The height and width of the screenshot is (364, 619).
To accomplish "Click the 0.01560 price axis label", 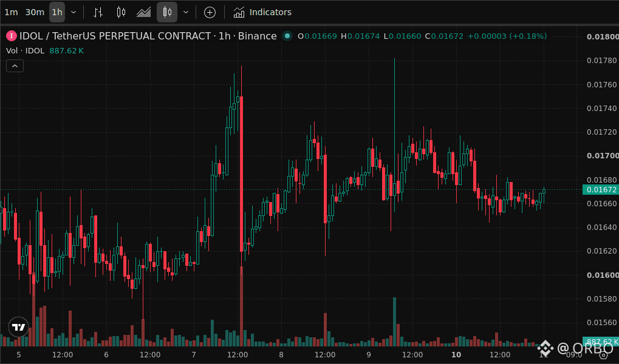I will coord(601,323).
